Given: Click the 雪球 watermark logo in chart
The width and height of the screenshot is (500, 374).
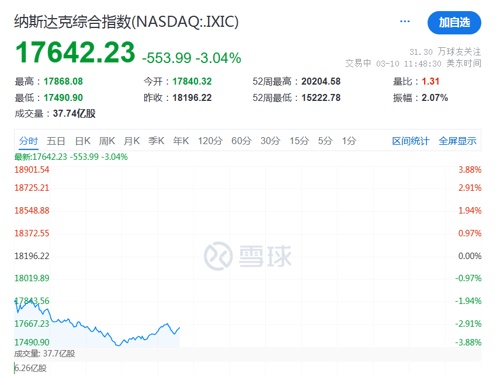Looking at the screenshot, I should (x=248, y=256).
